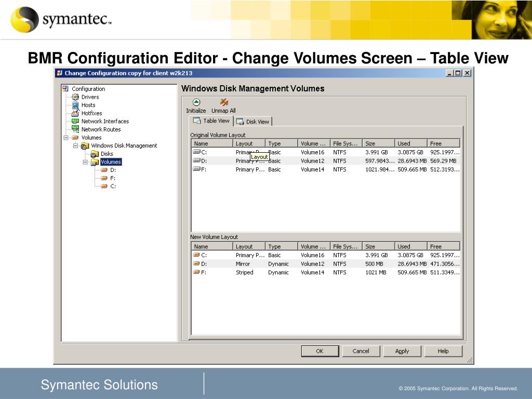Viewport: 532px width, 399px height.
Task: Sort New Volume Layout by Volume header
Action: click(314, 247)
